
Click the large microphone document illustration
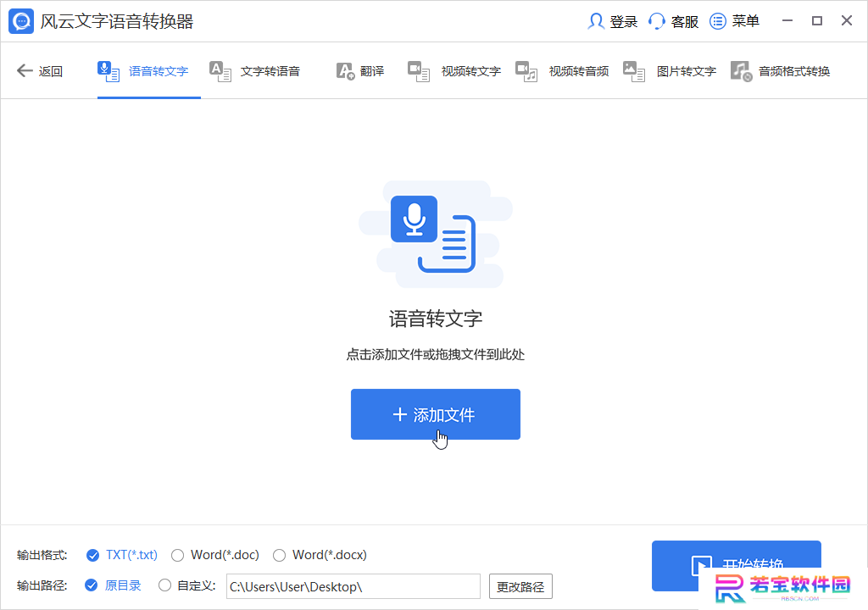(436, 234)
